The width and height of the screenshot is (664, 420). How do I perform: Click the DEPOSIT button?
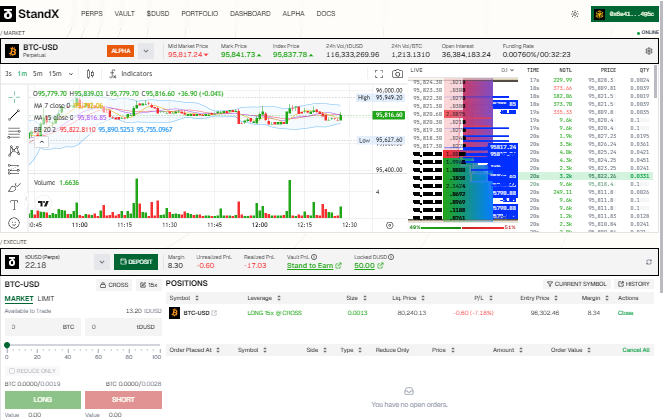click(136, 262)
